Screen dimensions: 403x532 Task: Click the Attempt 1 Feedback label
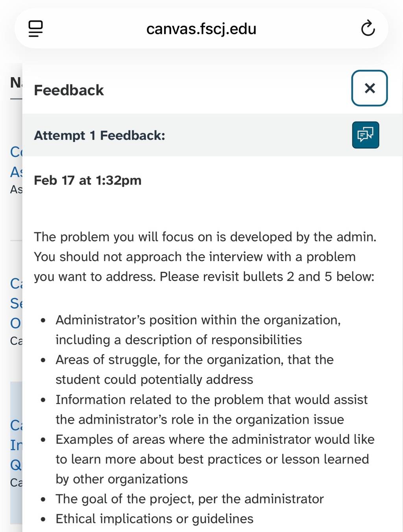[100, 135]
